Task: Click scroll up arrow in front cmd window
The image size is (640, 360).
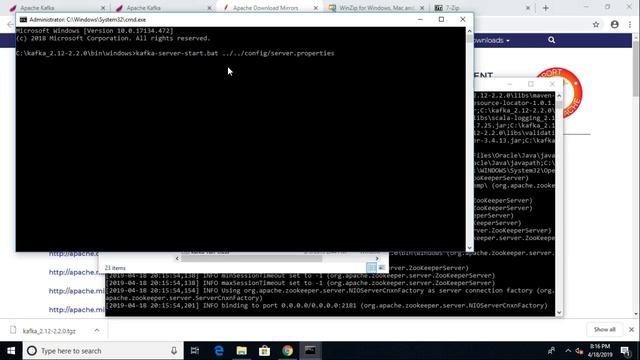Action: click(x=469, y=31)
